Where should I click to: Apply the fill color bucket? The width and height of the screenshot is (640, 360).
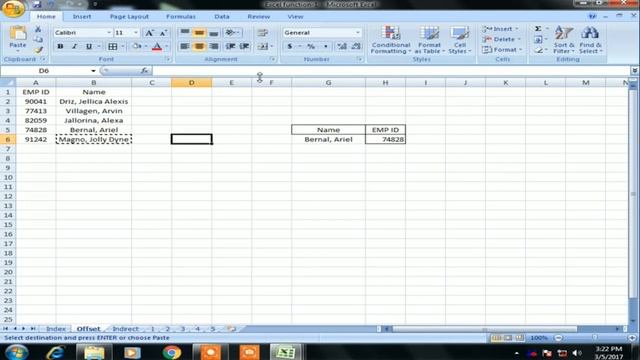pos(137,47)
